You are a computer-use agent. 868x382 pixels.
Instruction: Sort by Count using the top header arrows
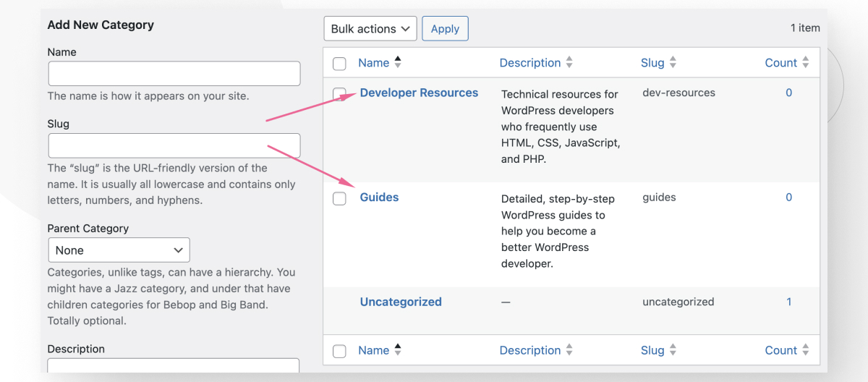806,63
